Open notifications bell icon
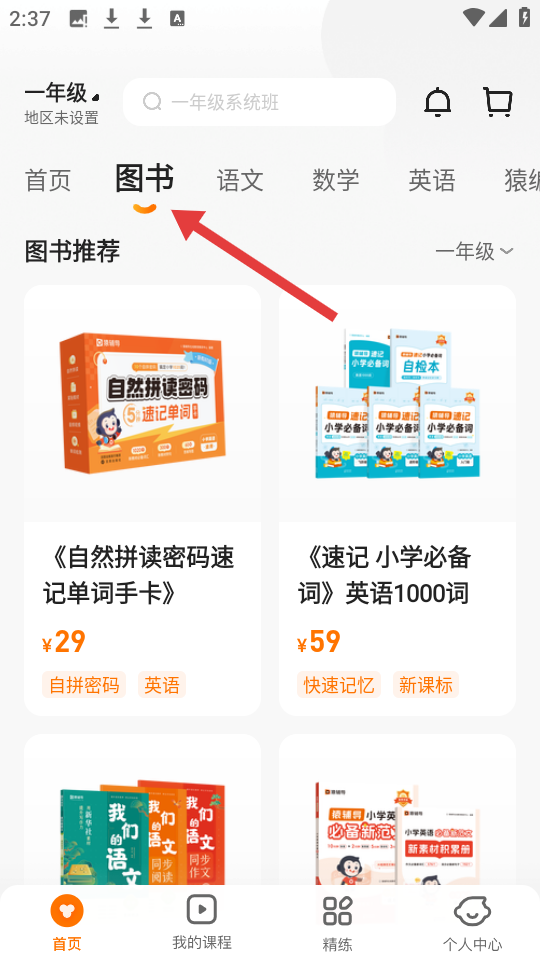 coord(437,102)
